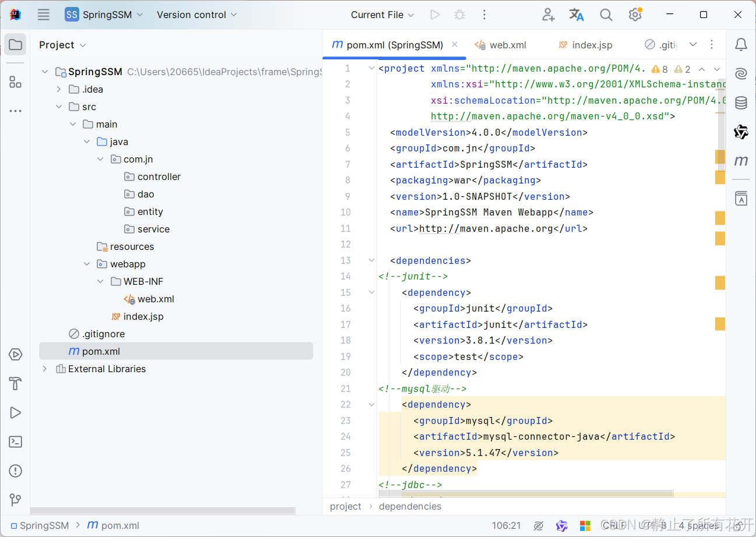Show more tool windows ellipsis
Image resolution: width=756 pixels, height=537 pixels.
coord(16,111)
